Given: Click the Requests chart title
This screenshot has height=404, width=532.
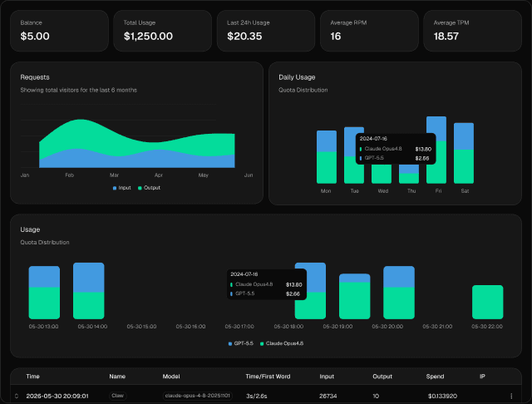Looking at the screenshot, I should (x=35, y=77).
